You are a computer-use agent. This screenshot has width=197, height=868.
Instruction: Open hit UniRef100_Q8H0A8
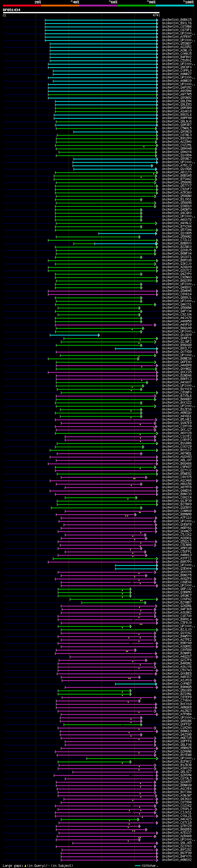177,149
